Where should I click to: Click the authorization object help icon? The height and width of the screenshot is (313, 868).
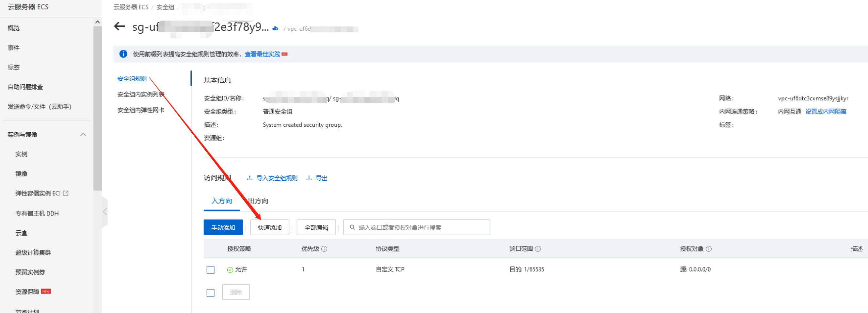point(709,249)
